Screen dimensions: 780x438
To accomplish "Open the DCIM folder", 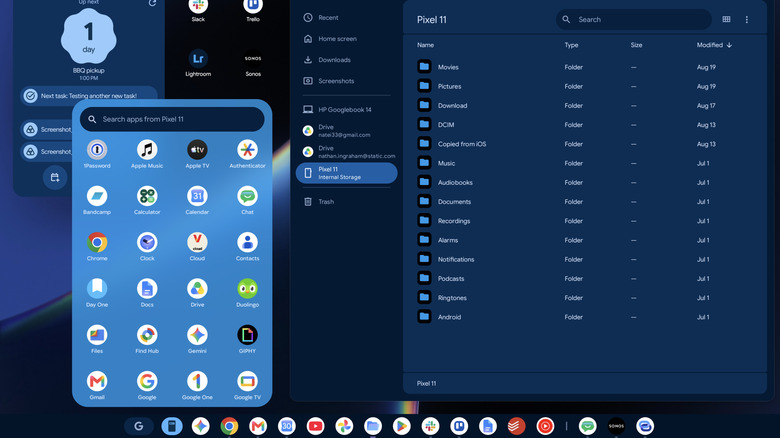I will tap(585, 124).
